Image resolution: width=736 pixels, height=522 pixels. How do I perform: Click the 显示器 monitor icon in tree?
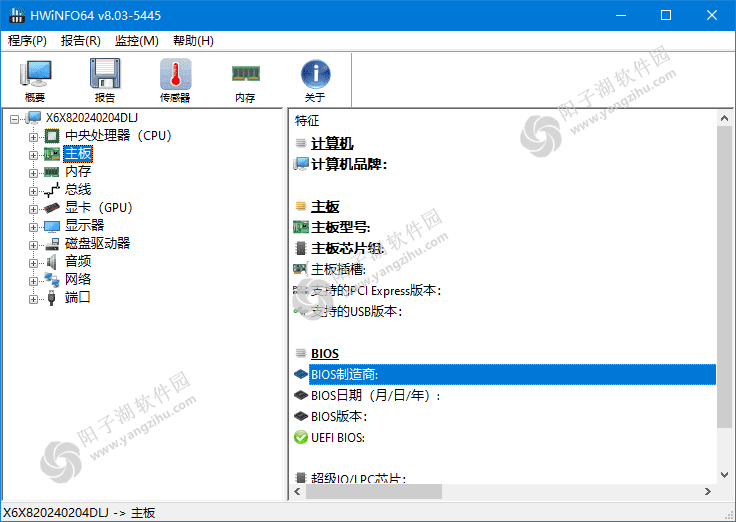(52, 226)
